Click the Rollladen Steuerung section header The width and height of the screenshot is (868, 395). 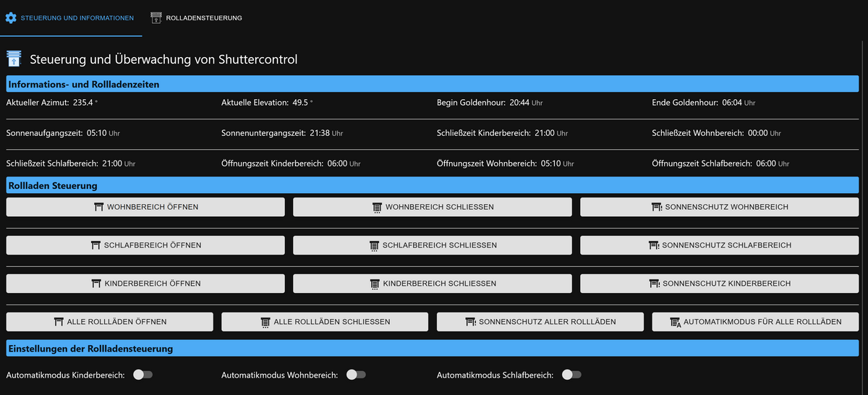point(433,186)
